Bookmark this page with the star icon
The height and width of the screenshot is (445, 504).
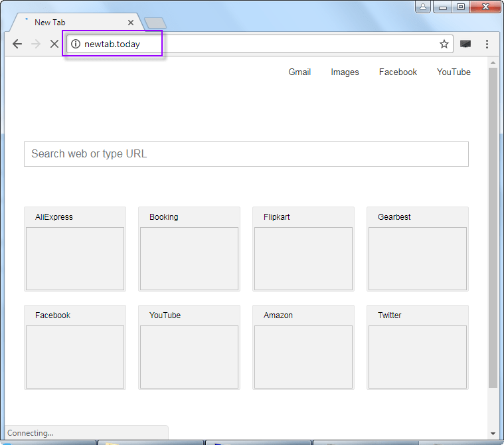[x=444, y=44]
